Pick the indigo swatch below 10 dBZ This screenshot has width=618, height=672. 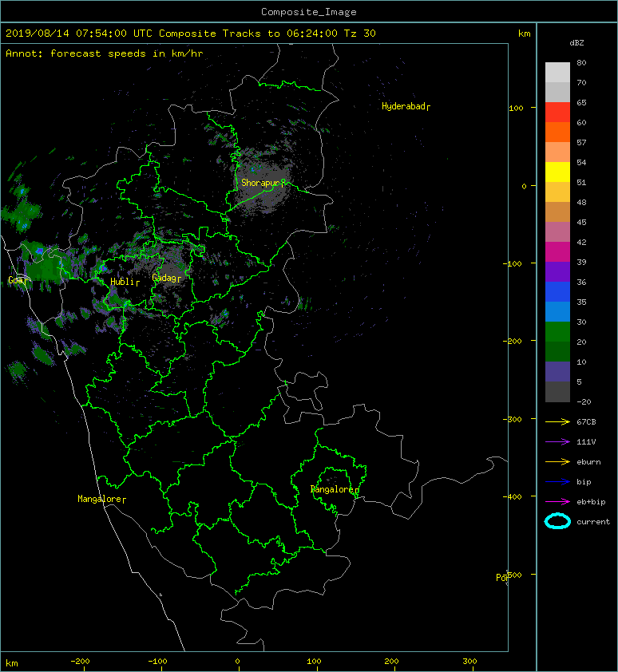557,372
